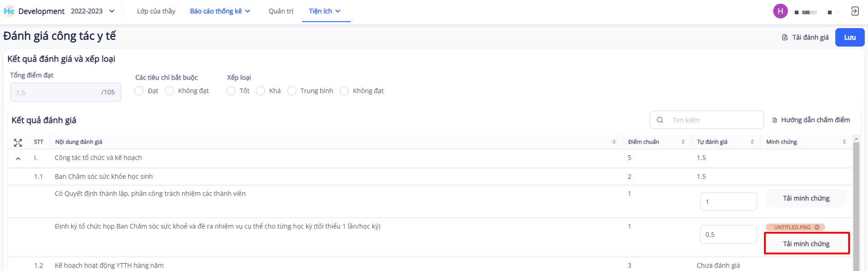The height and width of the screenshot is (271, 868).
Task: Choose Trung bình rating option
Action: coord(292,91)
